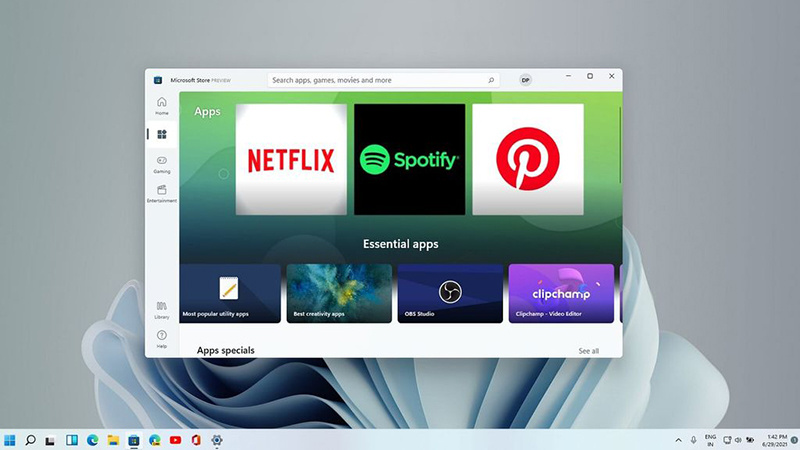
Task: Open the Spotify app tile
Action: tap(409, 159)
